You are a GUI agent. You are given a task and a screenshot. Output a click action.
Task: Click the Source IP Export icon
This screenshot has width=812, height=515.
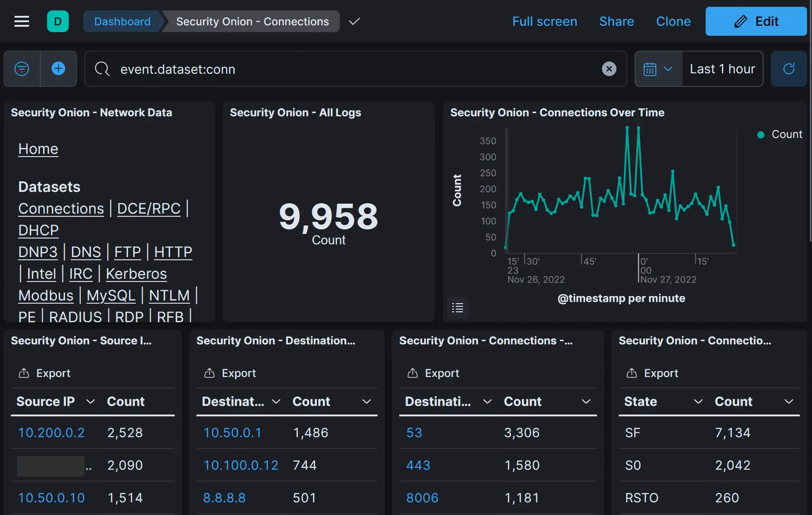(x=24, y=373)
